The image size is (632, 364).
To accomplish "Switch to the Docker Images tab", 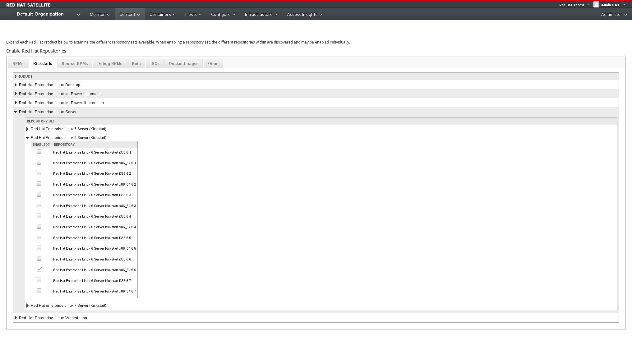I will pos(183,64).
